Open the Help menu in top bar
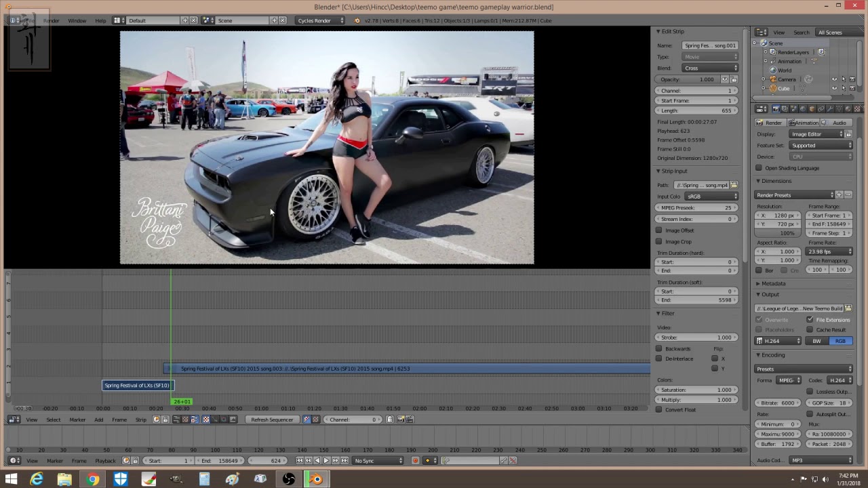 pyautogui.click(x=100, y=20)
